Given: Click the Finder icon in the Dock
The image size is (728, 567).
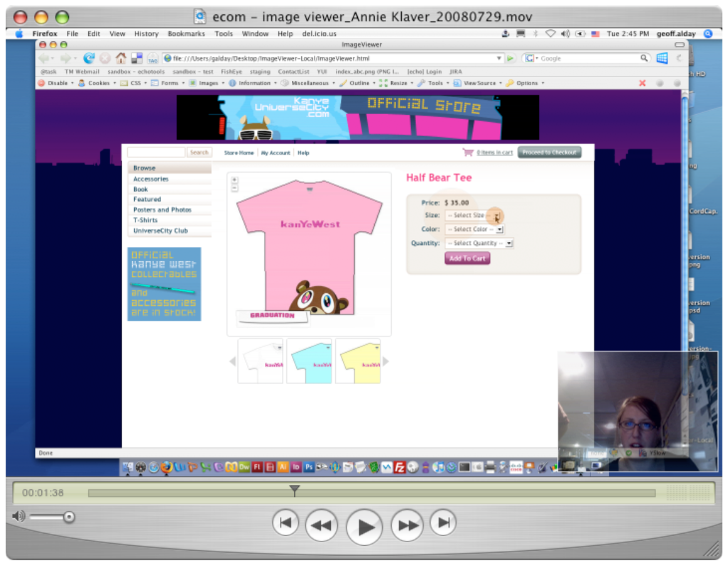Looking at the screenshot, I should point(127,467).
